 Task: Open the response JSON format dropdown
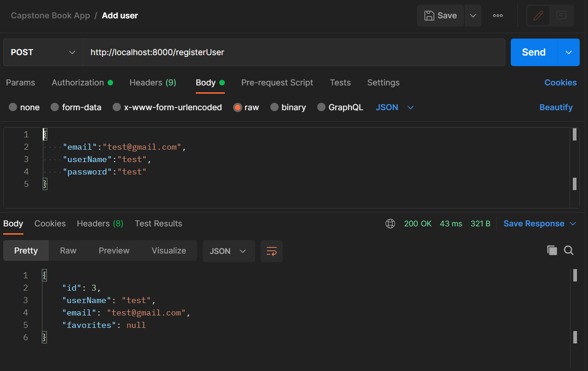click(228, 251)
